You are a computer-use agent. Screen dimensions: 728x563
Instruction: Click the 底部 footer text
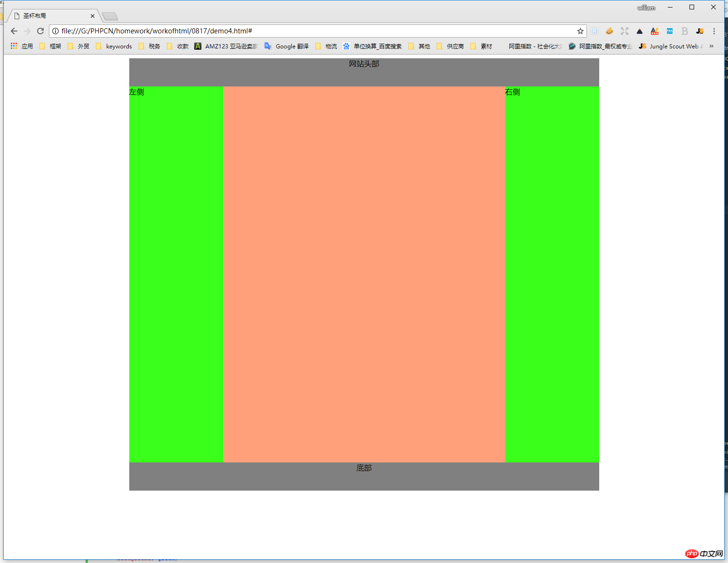pos(364,468)
